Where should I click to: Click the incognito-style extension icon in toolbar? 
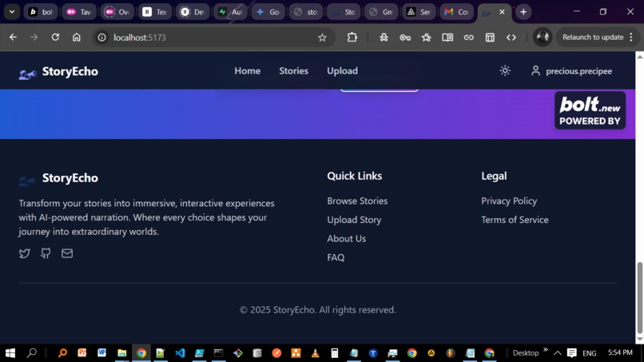(x=384, y=38)
